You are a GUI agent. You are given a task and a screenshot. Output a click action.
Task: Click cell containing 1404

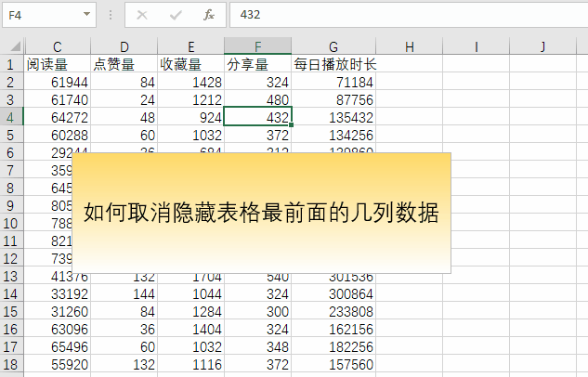[x=190, y=329]
